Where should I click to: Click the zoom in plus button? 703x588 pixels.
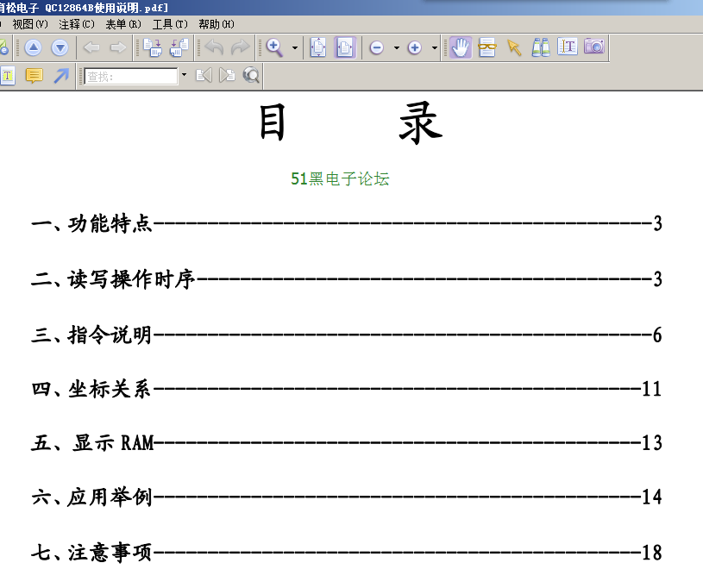click(414, 48)
